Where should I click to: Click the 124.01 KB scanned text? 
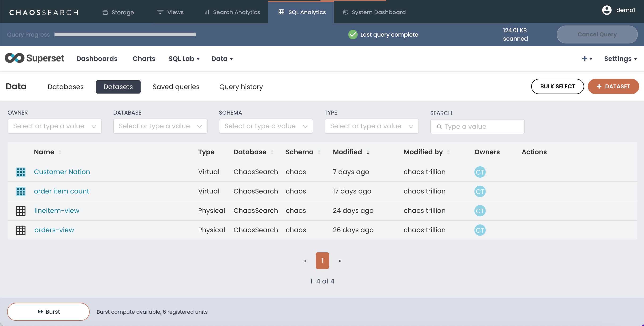[x=515, y=34]
